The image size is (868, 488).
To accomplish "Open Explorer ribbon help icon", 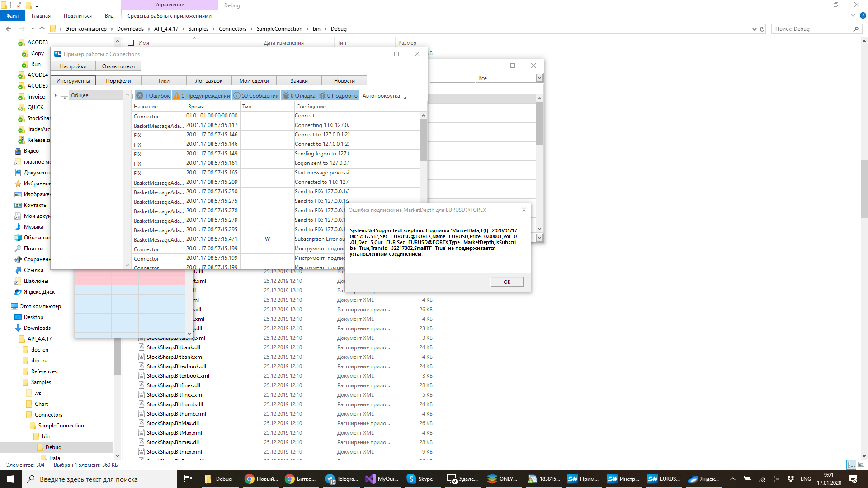I will tap(863, 15).
